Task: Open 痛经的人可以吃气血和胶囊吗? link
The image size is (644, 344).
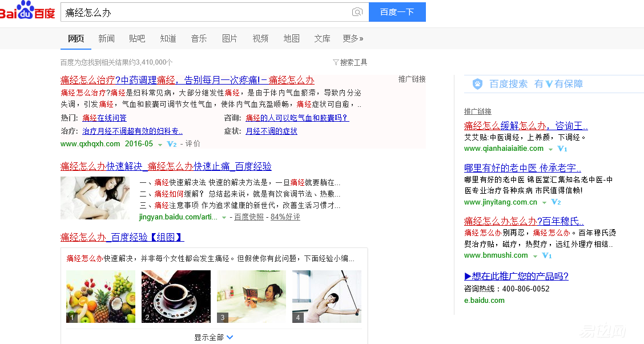Action: click(x=297, y=118)
